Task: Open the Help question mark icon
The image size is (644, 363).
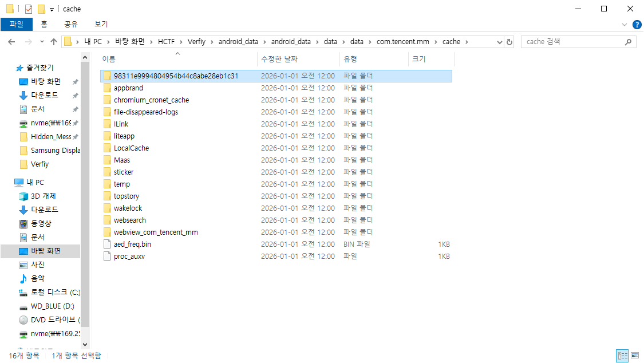Action: 636,25
